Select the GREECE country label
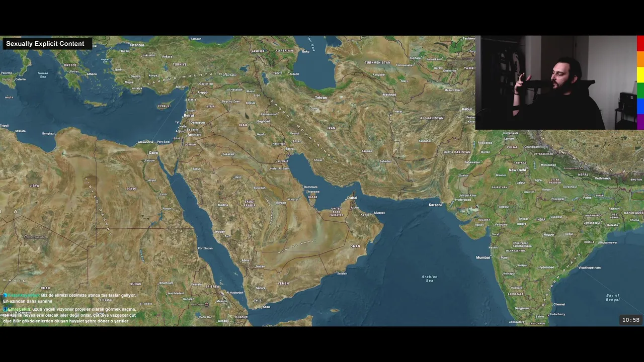The image size is (644, 362). (x=70, y=65)
